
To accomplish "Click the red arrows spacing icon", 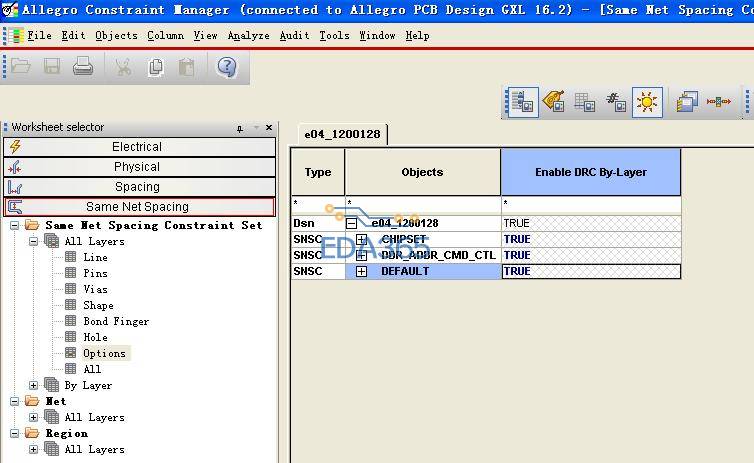I will point(718,102).
